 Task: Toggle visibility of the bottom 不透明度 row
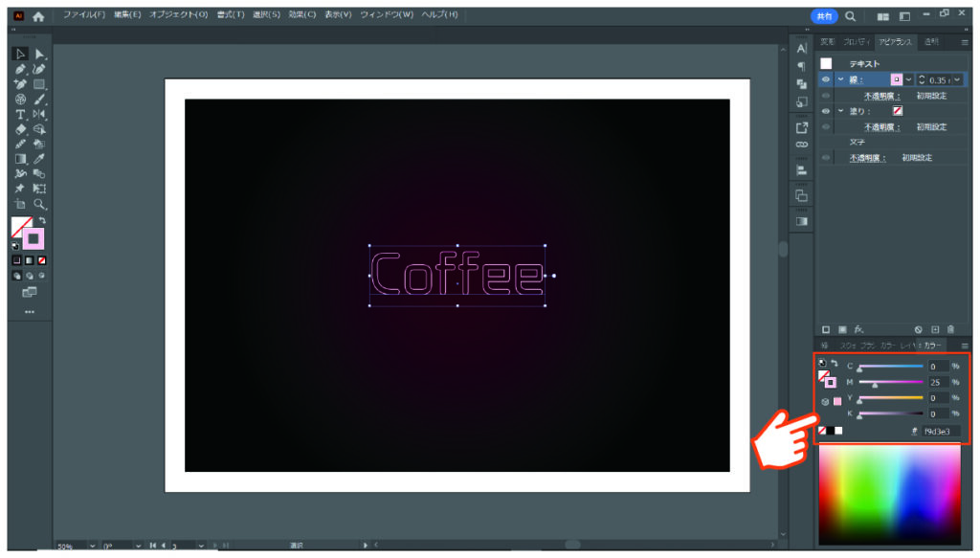tap(826, 158)
